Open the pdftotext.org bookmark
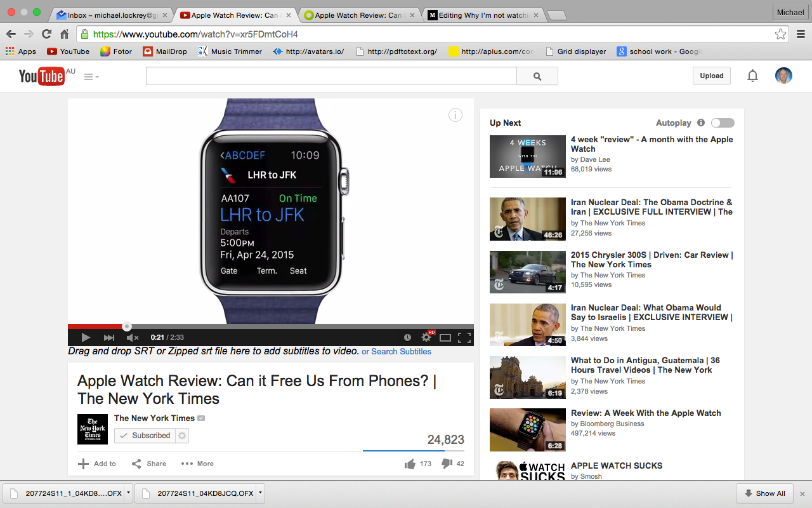The height and width of the screenshot is (508, 812). tap(396, 51)
